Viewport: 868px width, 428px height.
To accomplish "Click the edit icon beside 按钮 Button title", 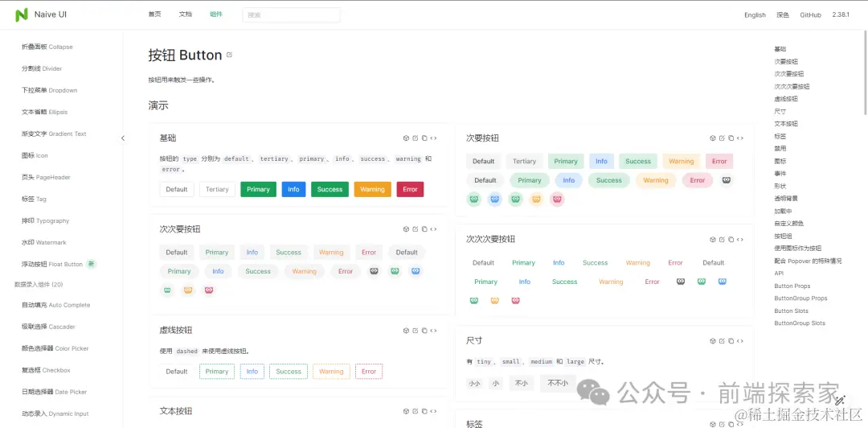I will (x=230, y=55).
